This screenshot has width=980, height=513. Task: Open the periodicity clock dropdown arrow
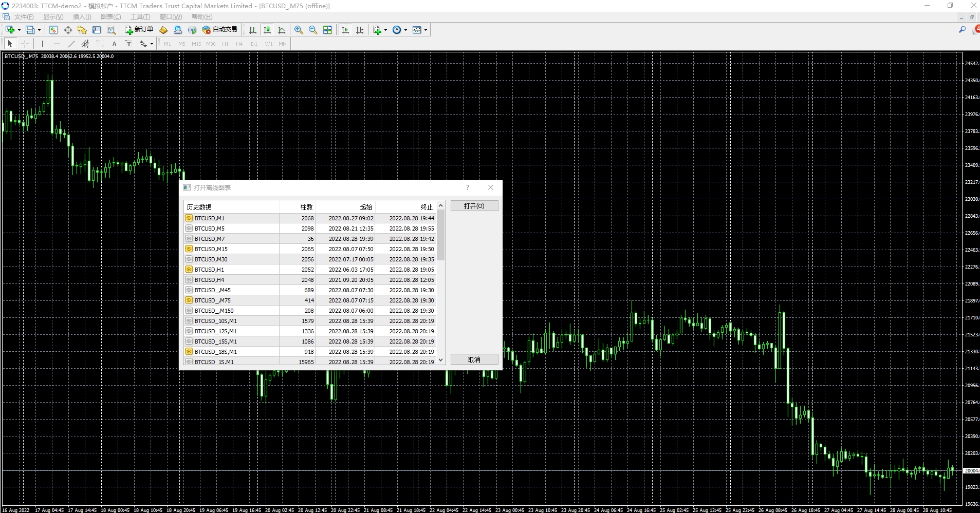click(405, 30)
